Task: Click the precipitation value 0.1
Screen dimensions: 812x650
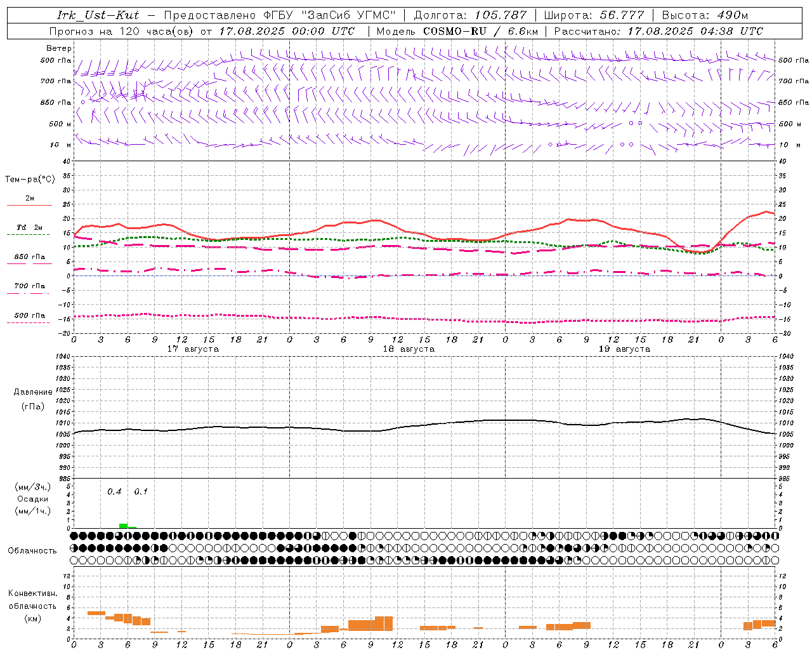Action: (141, 492)
